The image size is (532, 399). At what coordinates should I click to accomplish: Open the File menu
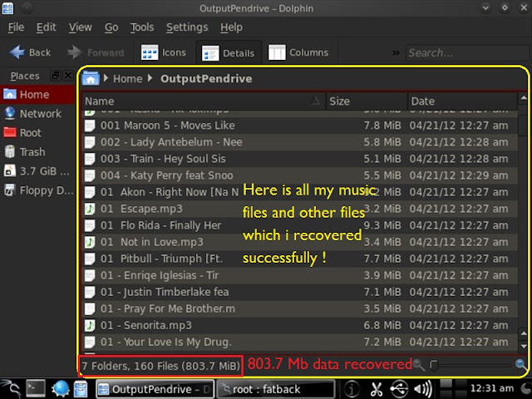pyautogui.click(x=16, y=27)
